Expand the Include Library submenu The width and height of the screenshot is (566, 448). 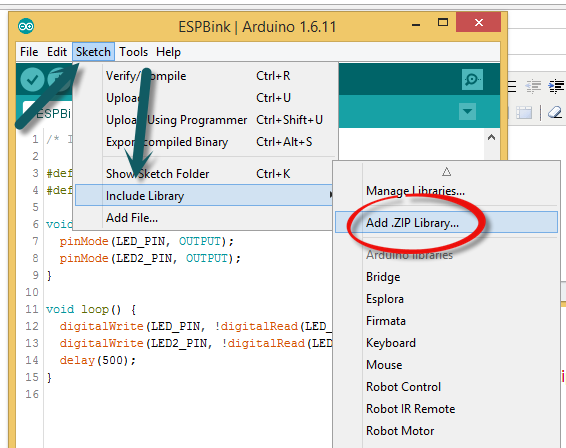pyautogui.click(x=205, y=195)
